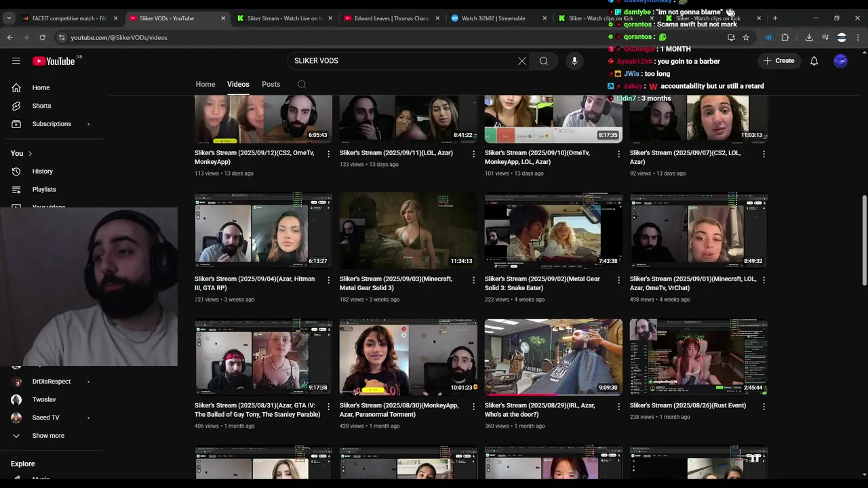View site information icon in address bar
868x488 pixels.
[62, 37]
